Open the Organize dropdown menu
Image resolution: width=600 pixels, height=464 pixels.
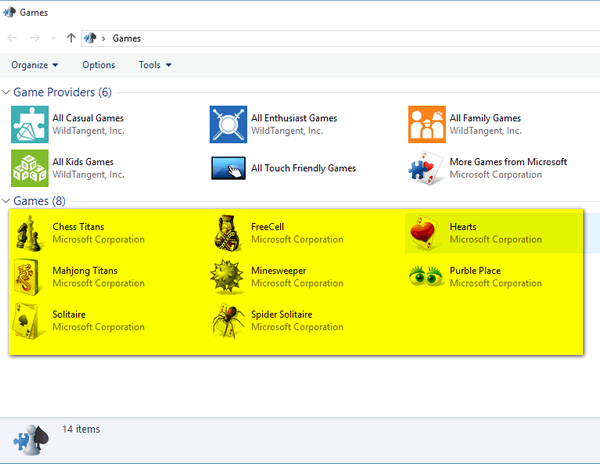pos(34,65)
